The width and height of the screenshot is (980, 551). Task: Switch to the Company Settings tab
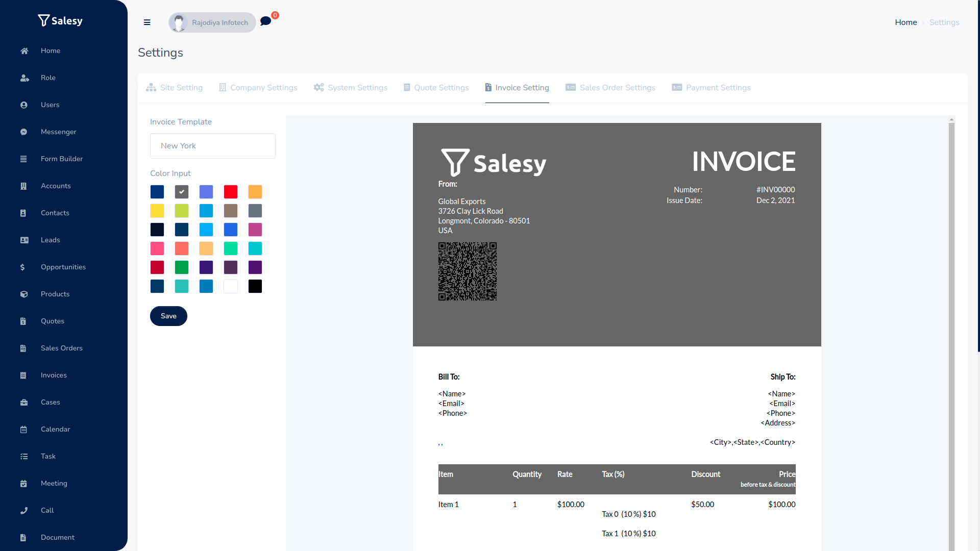258,88
